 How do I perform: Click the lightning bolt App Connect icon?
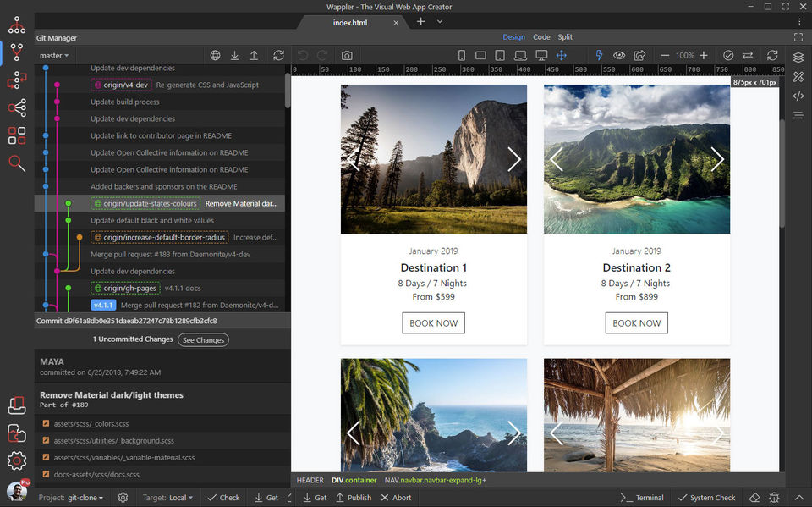click(x=600, y=55)
